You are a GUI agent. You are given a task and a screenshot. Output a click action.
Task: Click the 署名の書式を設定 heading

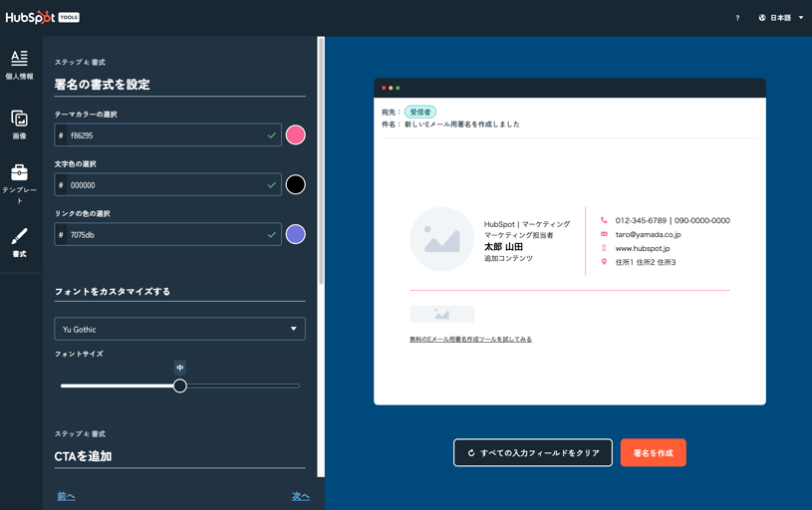click(x=102, y=85)
